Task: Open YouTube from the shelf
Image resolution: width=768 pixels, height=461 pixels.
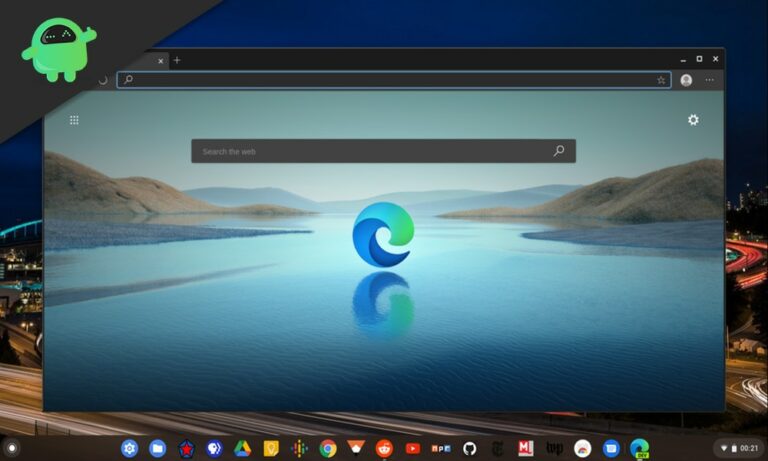Action: pyautogui.click(x=413, y=448)
